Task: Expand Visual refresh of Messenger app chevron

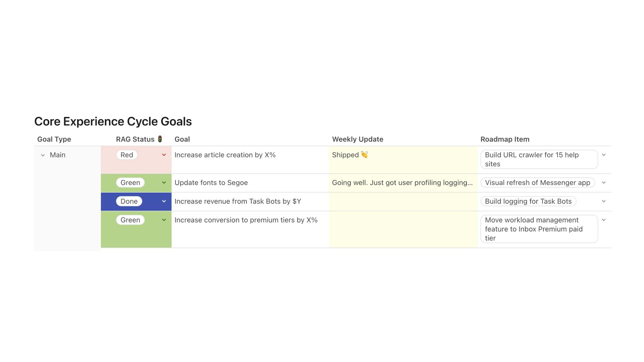Action: pos(604,183)
